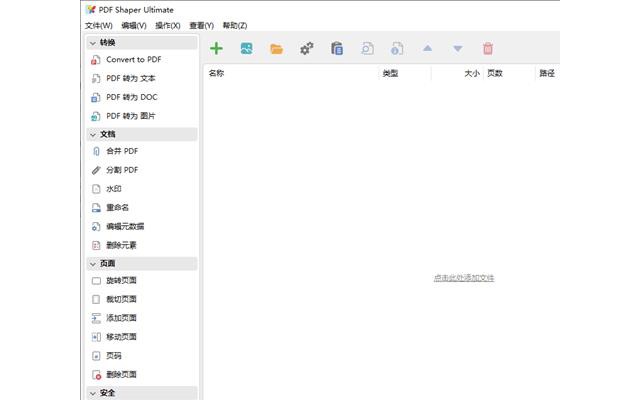
Task: Select the 合并 PDF text label
Action: coord(122,151)
